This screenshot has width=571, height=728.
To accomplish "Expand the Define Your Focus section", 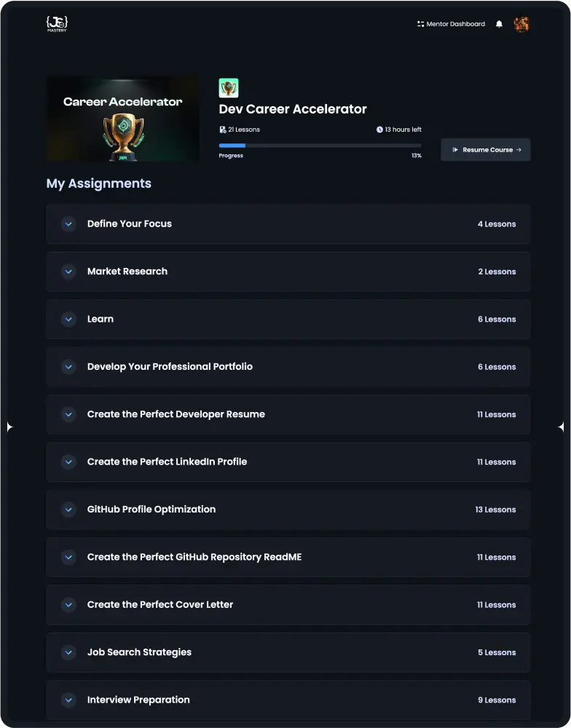I will [x=68, y=224].
